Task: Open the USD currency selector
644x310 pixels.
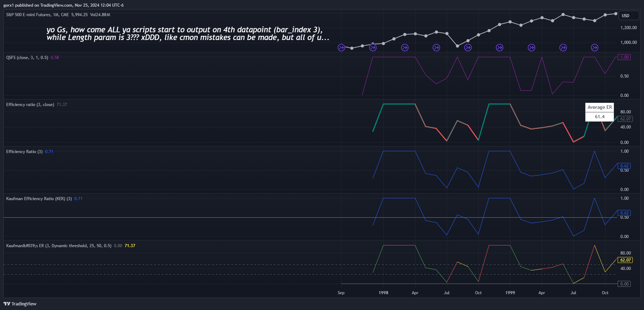Action: [x=629, y=15]
